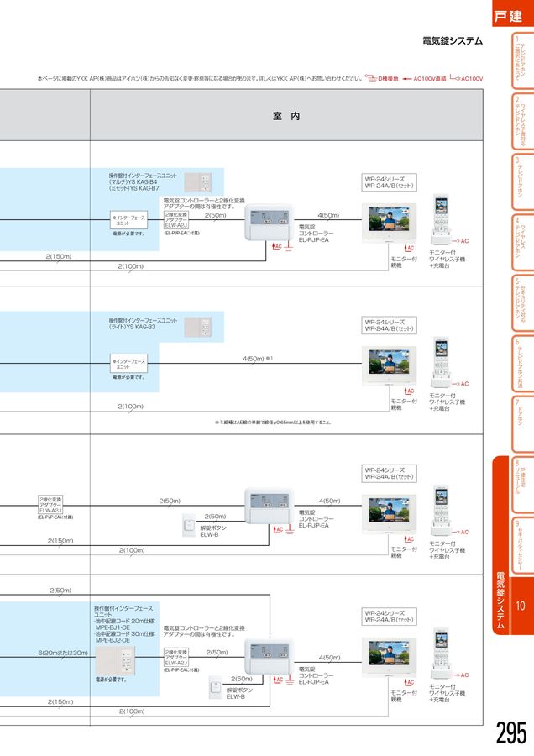
Task: Open side tab 8 戸建住宅リニューアル
Action: [523, 485]
